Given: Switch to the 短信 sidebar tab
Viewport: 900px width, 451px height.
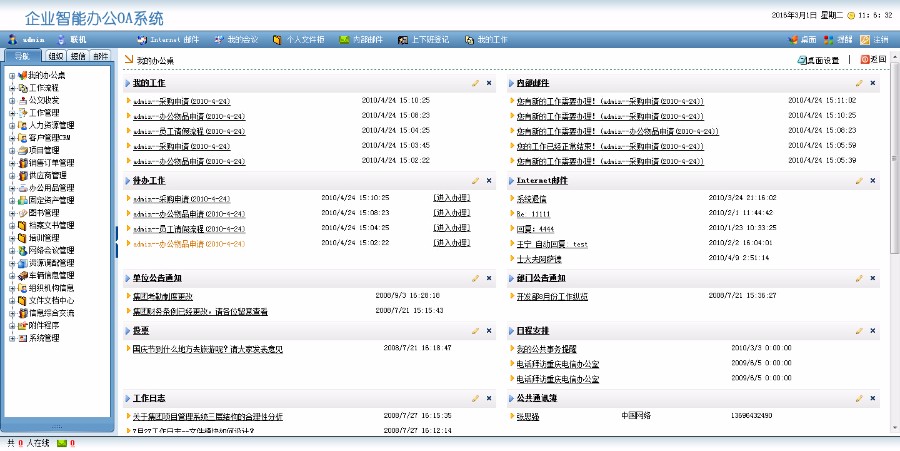Looking at the screenshot, I should coord(78,56).
